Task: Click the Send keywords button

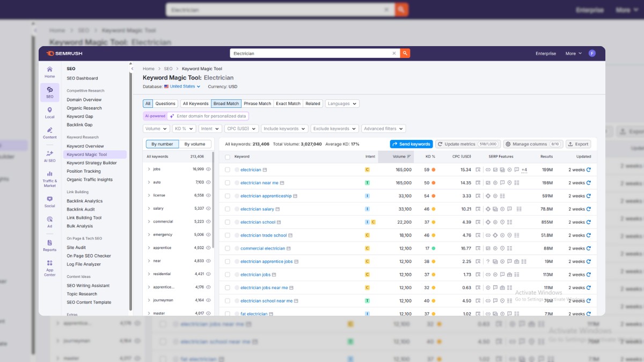Action: [411, 144]
